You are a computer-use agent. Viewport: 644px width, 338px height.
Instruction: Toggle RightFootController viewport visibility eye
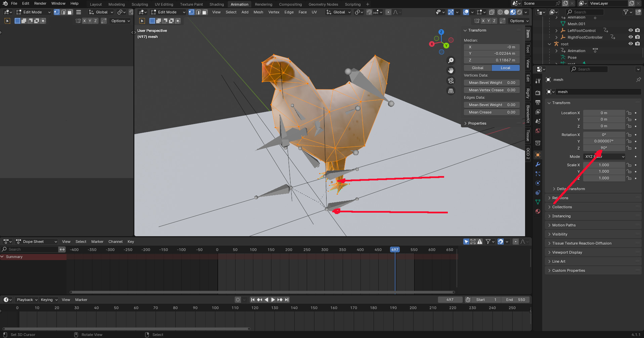631,37
